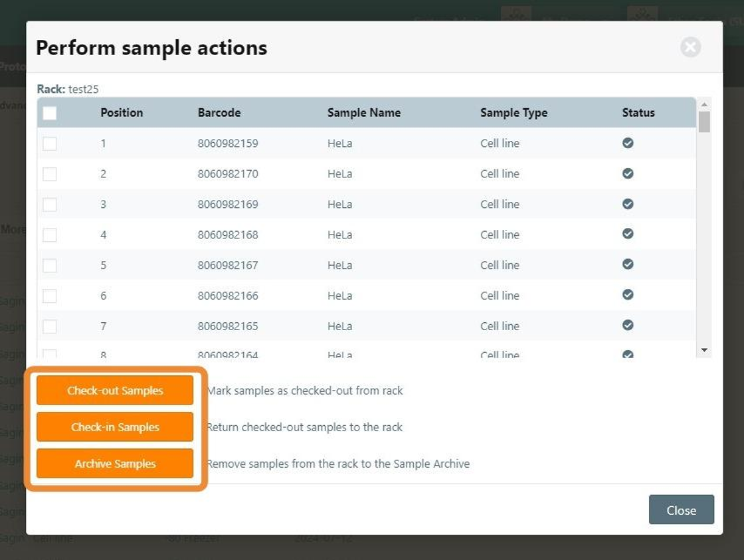Click Check-in Samples button
This screenshot has width=744, height=560.
pyautogui.click(x=115, y=426)
